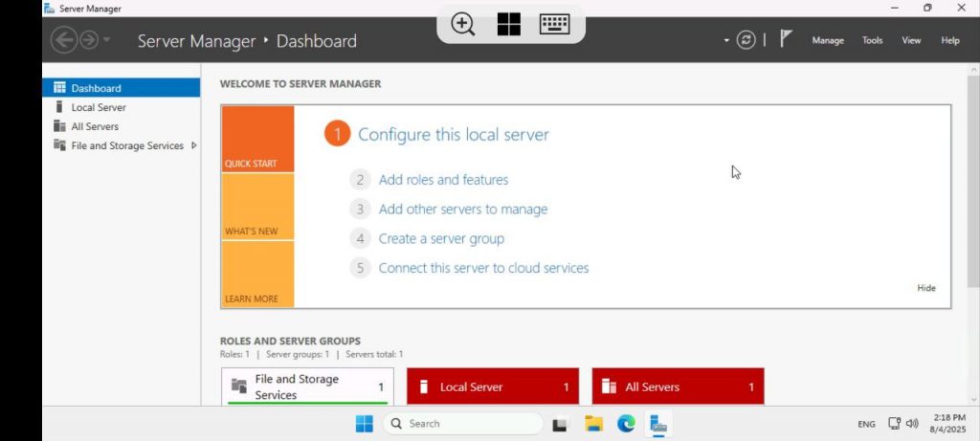Open the All Servers red tile

(x=679, y=386)
